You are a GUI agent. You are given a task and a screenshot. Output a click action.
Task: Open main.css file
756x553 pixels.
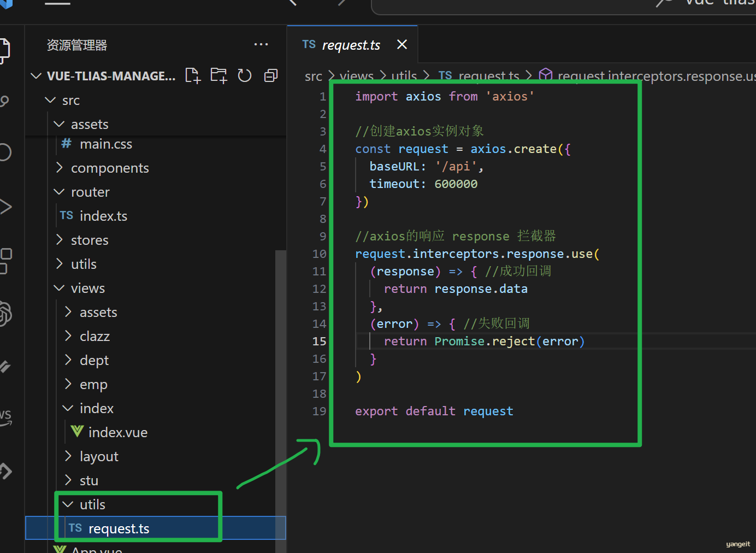pos(155,144)
